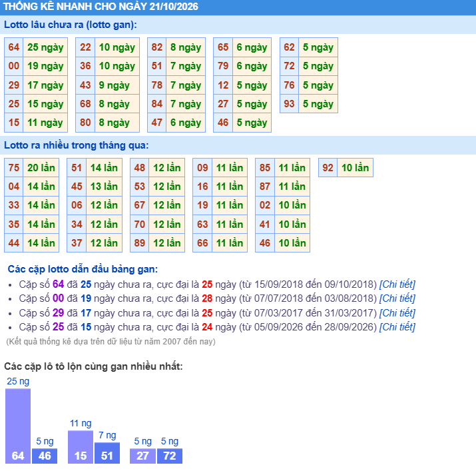Click number 82 in lotto gan table
Viewport: 476px width, 471px height.
[157, 47]
